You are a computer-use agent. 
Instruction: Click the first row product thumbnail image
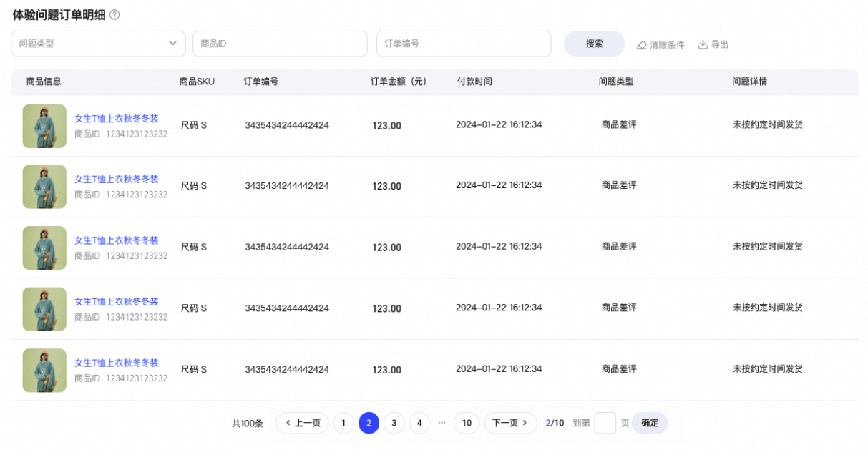point(44,126)
